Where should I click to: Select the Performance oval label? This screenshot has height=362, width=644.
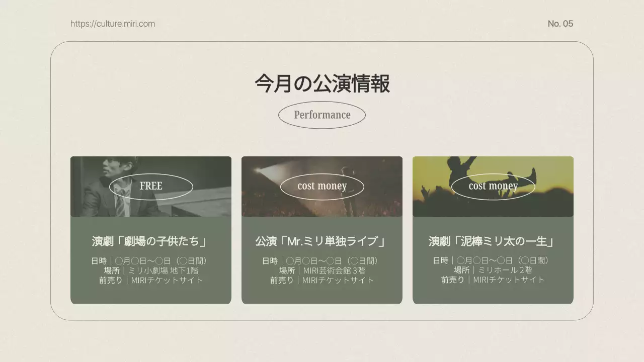pos(322,115)
